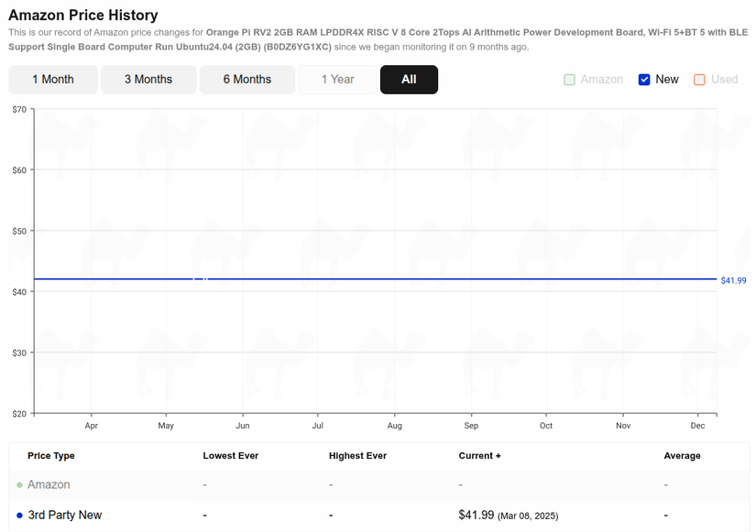Select the All time range tab
Image resolution: width=756 pixels, height=532 pixels.
[x=409, y=80]
